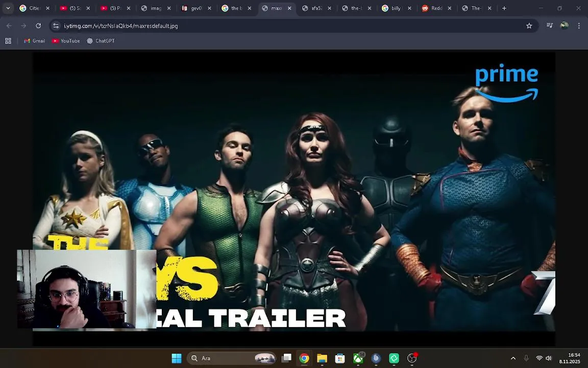This screenshot has height=368, width=588.
Task: Close the Reddit tab
Action: (x=450, y=8)
